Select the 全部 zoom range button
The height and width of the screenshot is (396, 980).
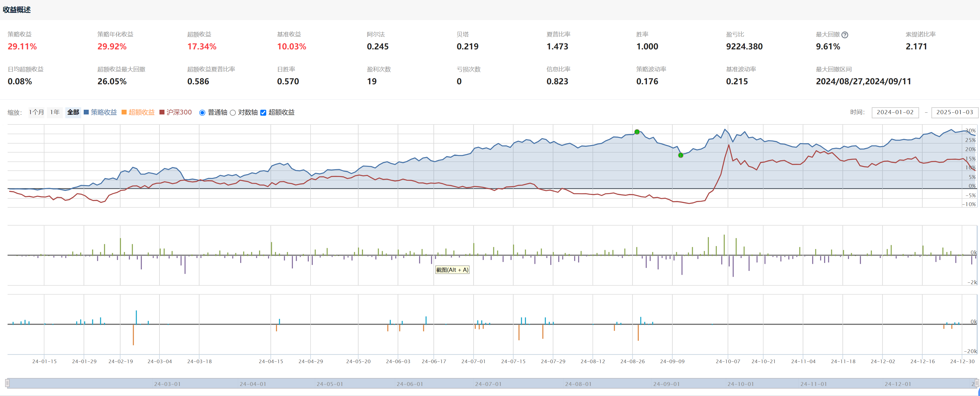point(73,112)
